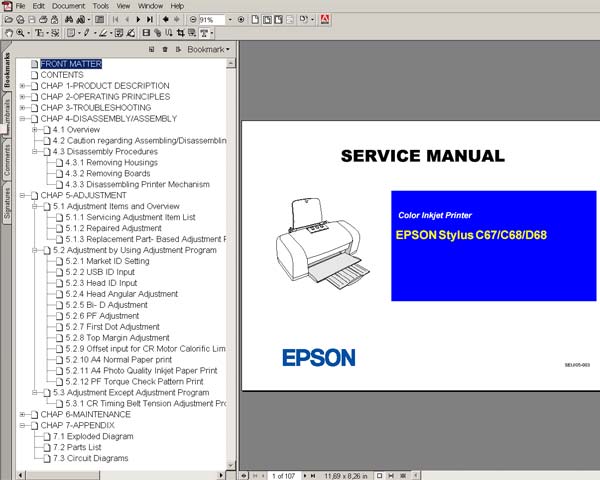The width and height of the screenshot is (600, 480).
Task: Open the CONTENTS bookmark
Action: point(62,75)
